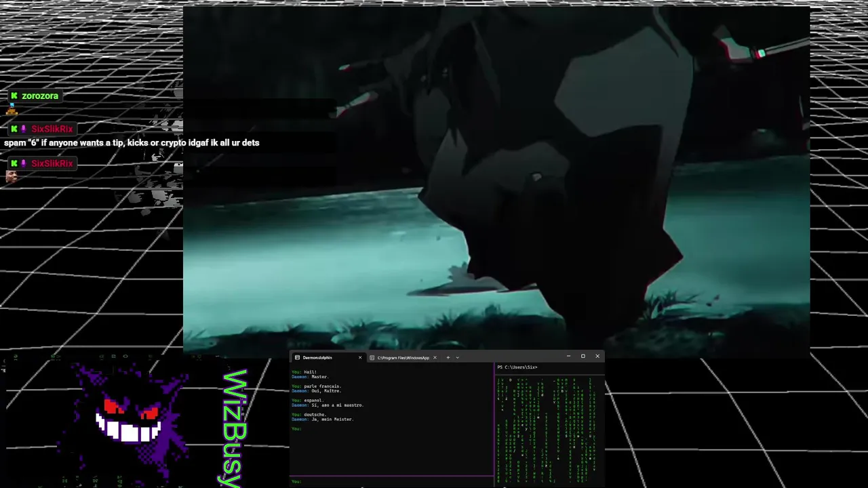Click the 'You: espanol.' line
This screenshot has height=488, width=868.
[x=307, y=401]
